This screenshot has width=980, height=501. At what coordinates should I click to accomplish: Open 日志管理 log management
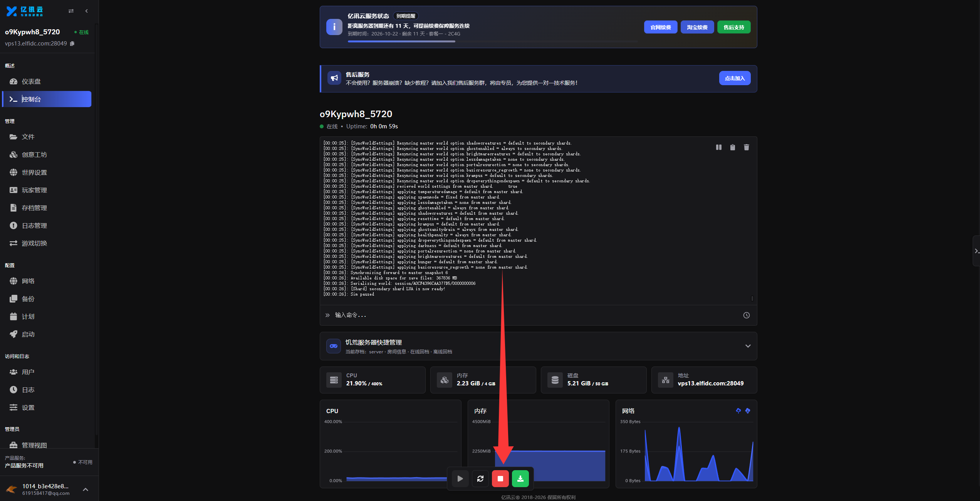47,225
